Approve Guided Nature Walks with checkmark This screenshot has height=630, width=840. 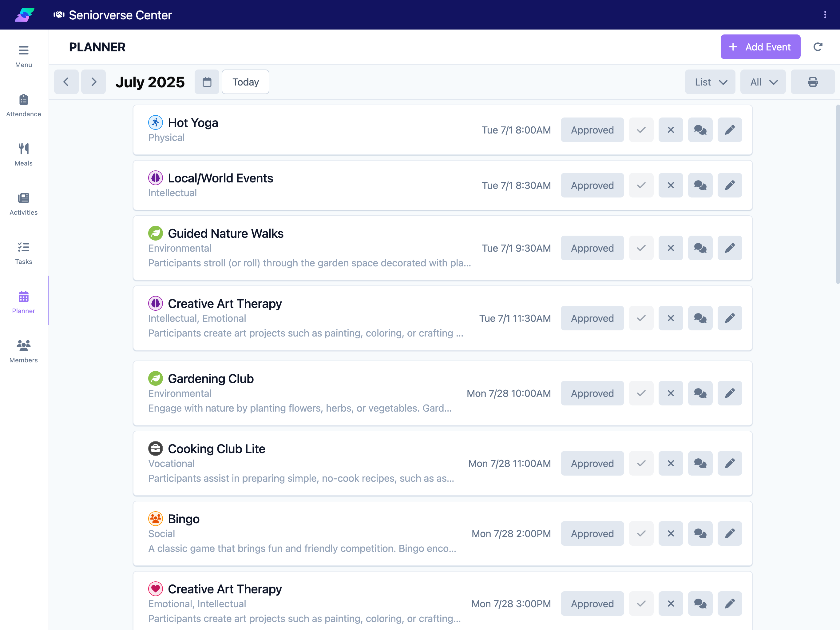click(x=641, y=248)
